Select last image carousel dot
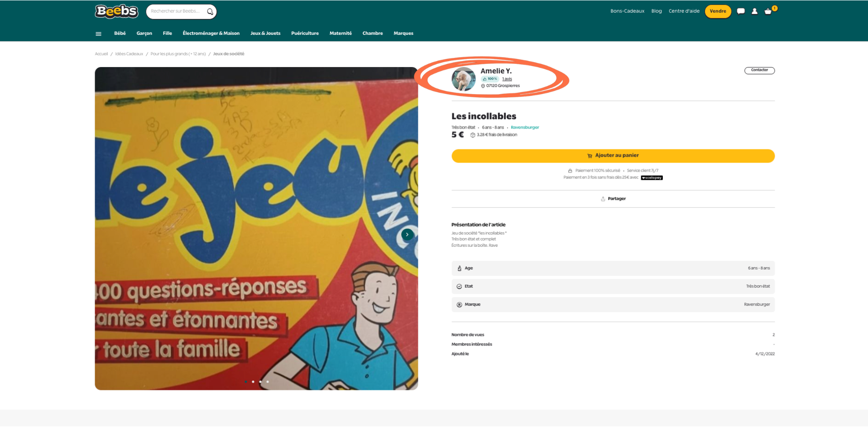 coord(268,382)
